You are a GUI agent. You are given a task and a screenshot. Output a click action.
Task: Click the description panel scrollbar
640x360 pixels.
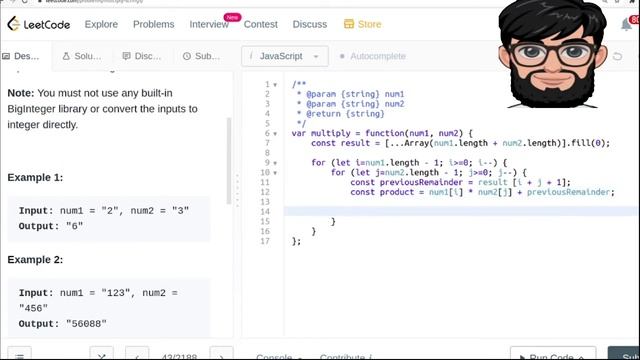[229, 161]
